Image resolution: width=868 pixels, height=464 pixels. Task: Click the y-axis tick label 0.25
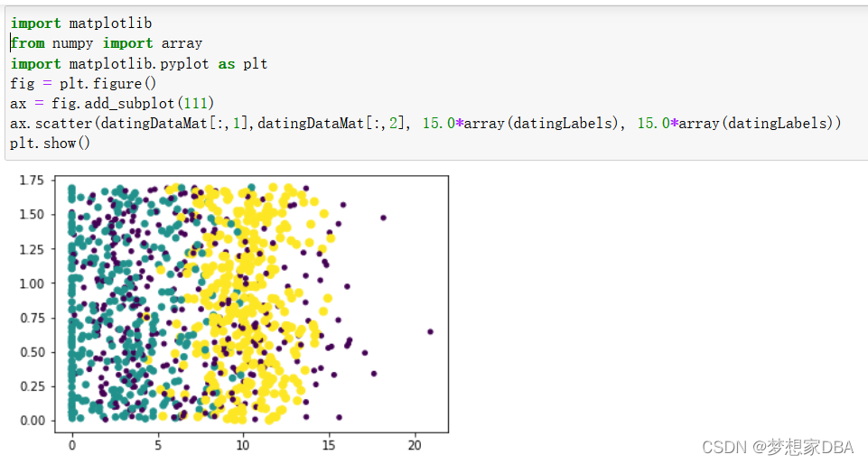32,386
